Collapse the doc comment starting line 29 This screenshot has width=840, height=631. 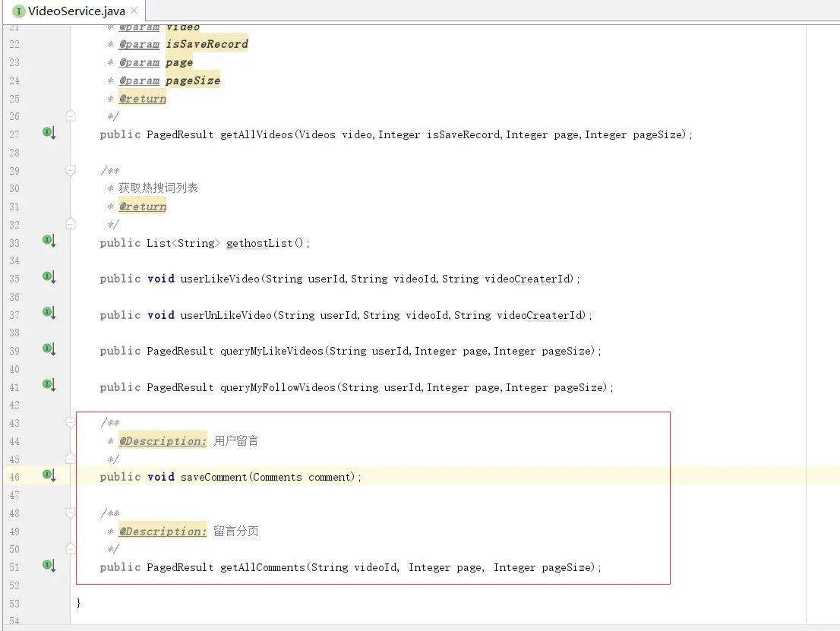(70, 171)
